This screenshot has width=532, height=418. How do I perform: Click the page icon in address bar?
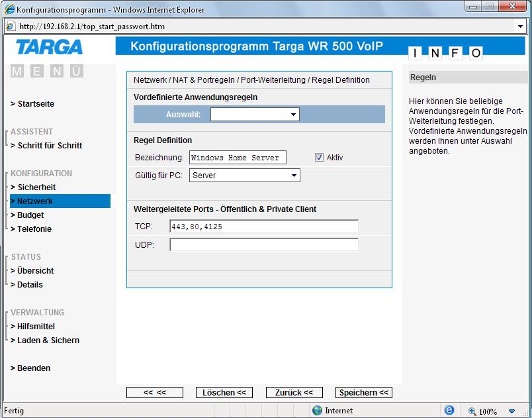pos(11,26)
